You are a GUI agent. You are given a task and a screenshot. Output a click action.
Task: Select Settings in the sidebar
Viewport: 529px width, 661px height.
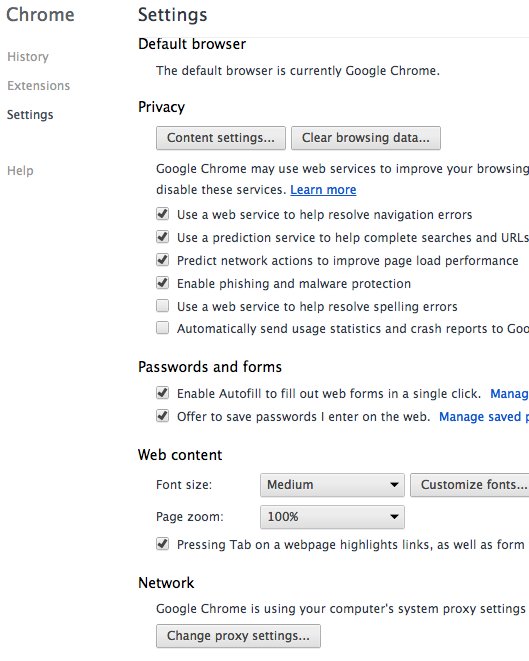tap(30, 115)
